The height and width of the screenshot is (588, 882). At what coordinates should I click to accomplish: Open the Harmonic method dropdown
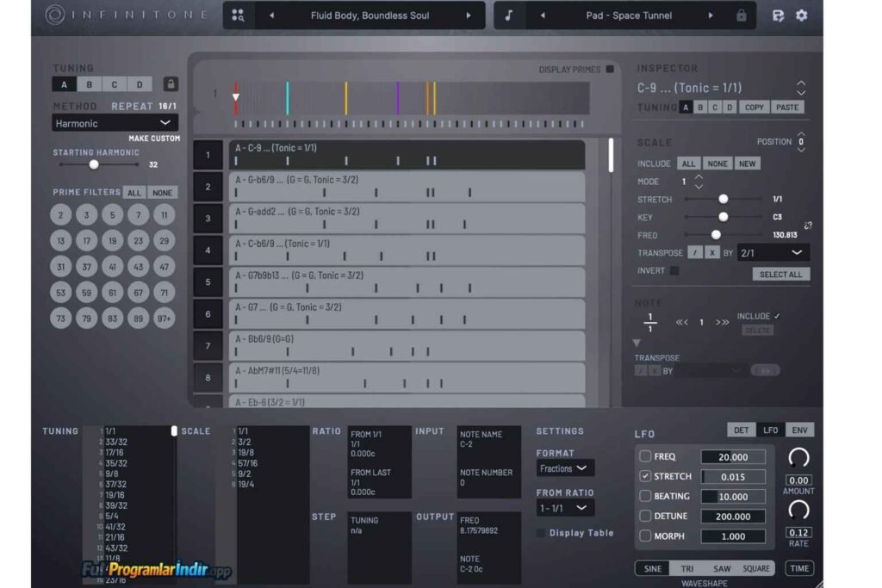click(x=114, y=123)
